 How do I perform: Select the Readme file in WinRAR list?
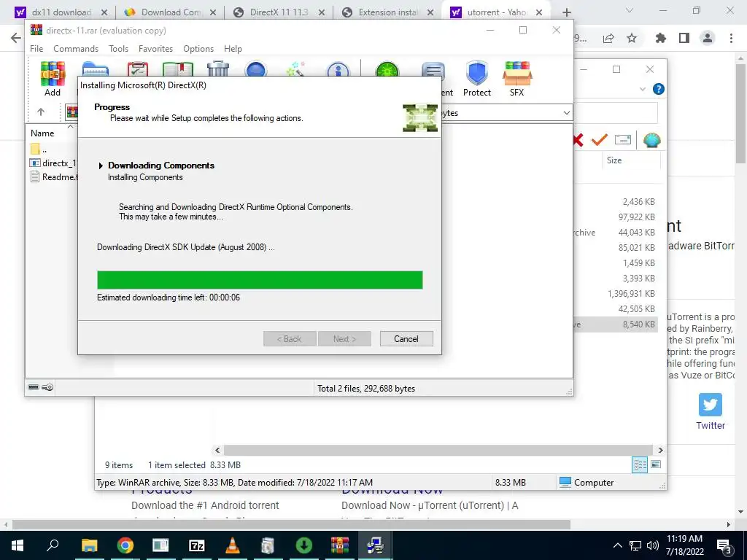click(x=53, y=177)
